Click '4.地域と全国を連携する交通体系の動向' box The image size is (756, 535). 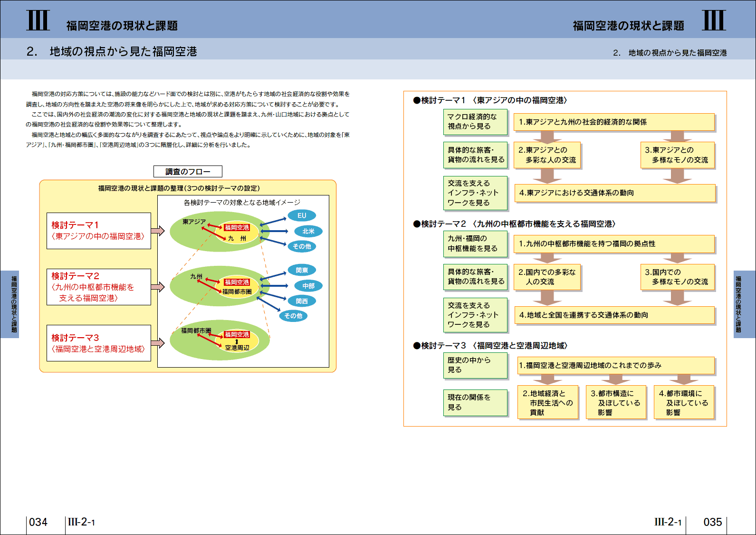coord(614,315)
